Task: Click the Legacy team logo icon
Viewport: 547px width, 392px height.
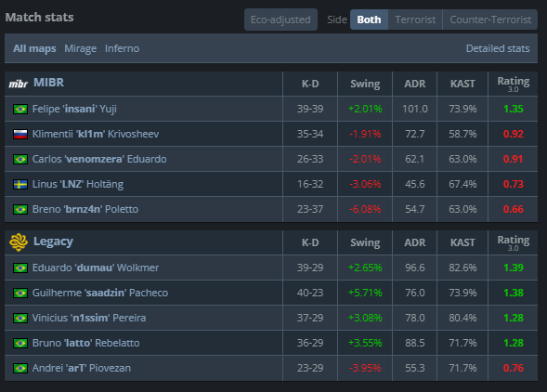Action: [x=19, y=242]
